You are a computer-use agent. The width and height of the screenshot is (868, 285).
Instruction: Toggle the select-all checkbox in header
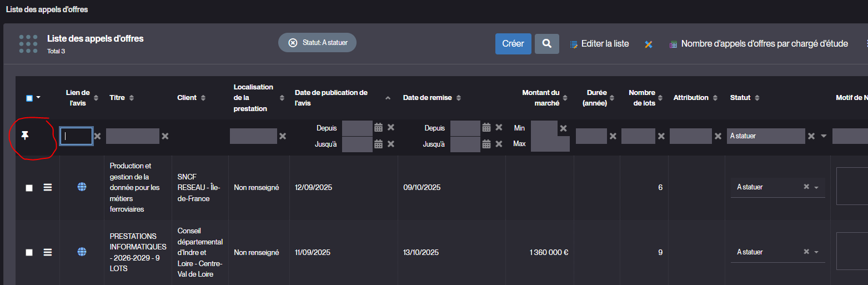coord(29,98)
